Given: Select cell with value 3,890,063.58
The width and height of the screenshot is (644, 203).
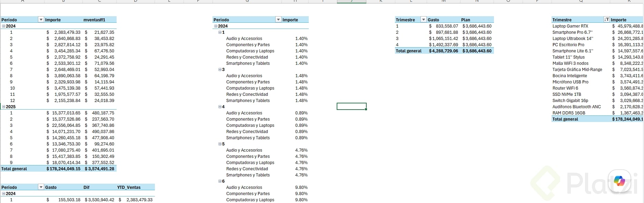Looking at the screenshot, I should pos(63,75).
